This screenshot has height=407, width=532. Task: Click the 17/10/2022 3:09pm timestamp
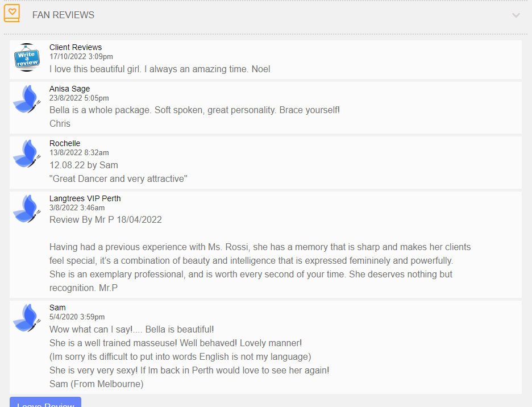81,57
